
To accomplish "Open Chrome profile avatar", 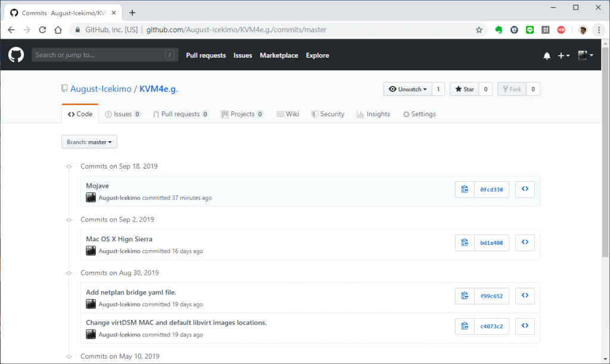I will [583, 30].
